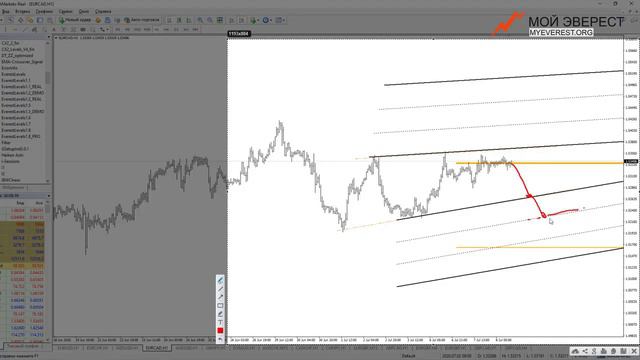Expand the templates dropdown arrow
This screenshot has width=640, height=360.
[x=284, y=20]
